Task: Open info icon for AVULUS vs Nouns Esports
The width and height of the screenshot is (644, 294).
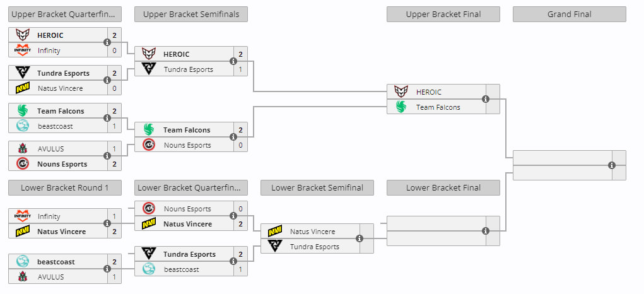Action: point(107,156)
